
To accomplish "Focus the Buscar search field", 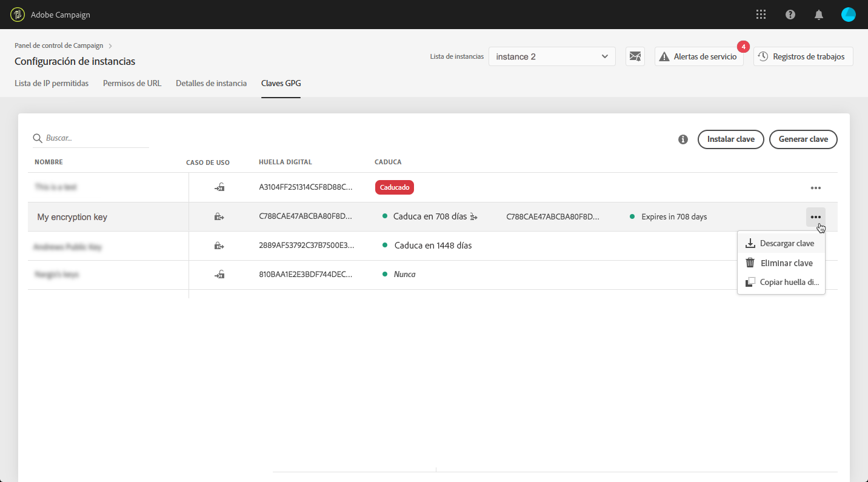I will (91, 138).
